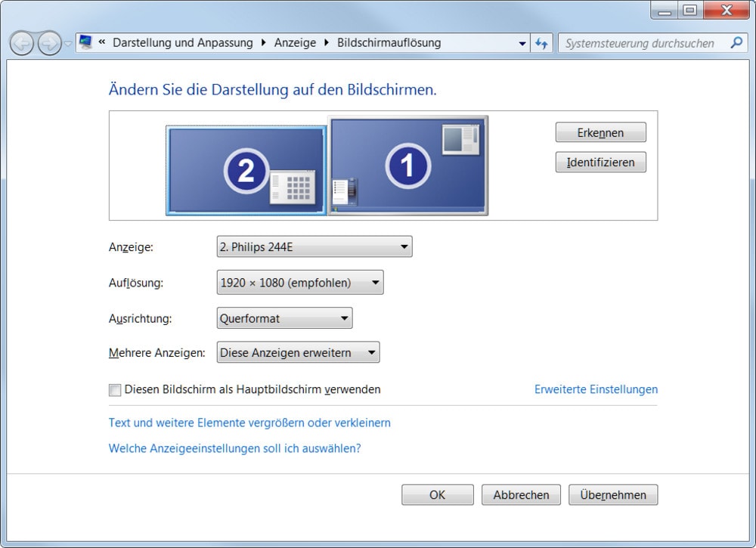Screen dimensions: 756x548
Task: Navigate to 'Anzeige' breadcrumb item
Action: tap(295, 43)
